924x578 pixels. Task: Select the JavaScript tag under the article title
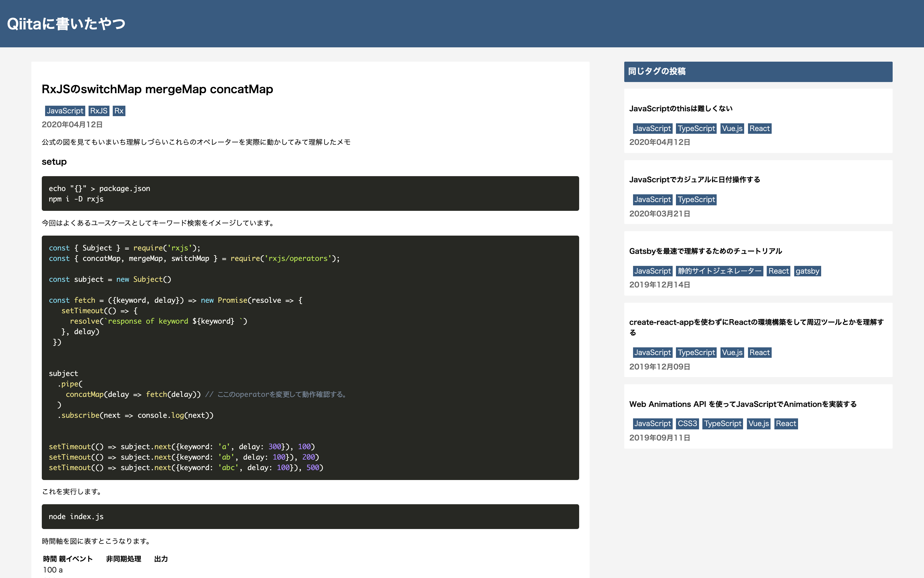click(65, 111)
